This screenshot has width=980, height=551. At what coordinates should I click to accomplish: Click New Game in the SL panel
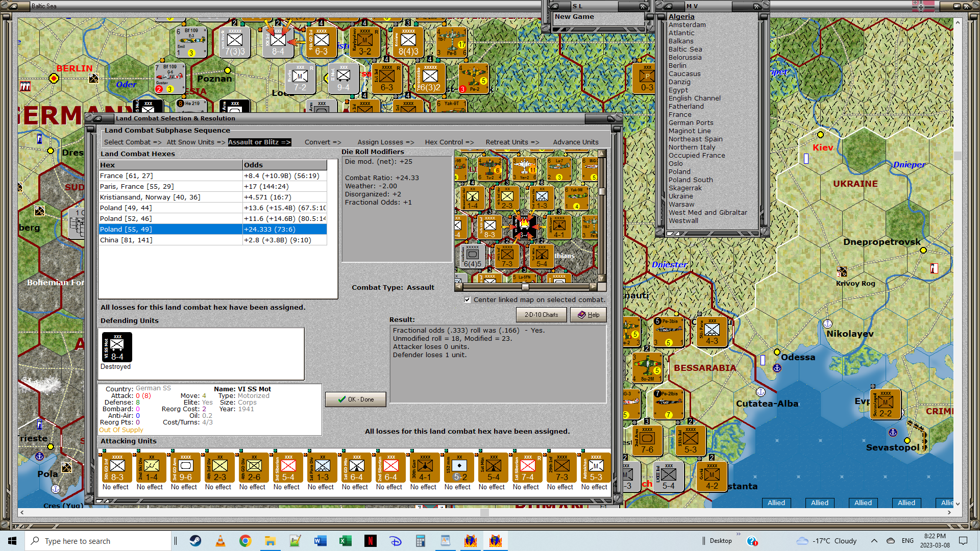[574, 17]
